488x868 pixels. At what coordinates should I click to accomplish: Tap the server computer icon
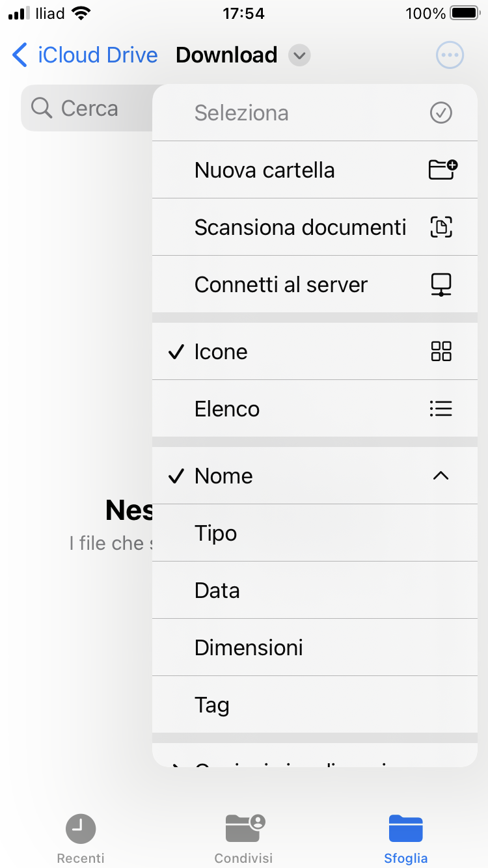pyautogui.click(x=441, y=284)
